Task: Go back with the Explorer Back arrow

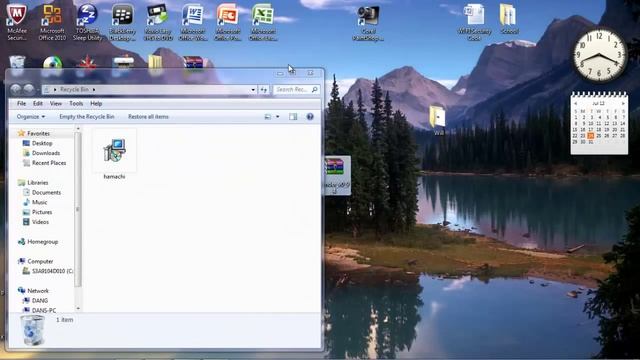Action: 16,89
